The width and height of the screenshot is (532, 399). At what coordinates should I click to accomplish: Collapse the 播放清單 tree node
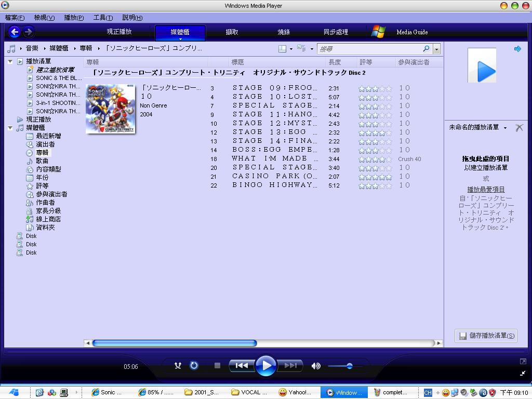[x=10, y=61]
